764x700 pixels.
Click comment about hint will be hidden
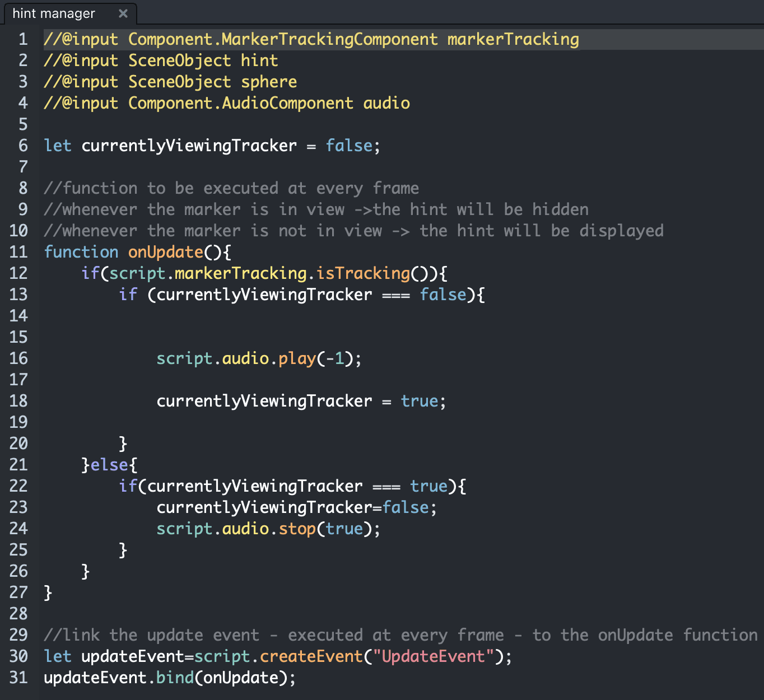click(316, 209)
